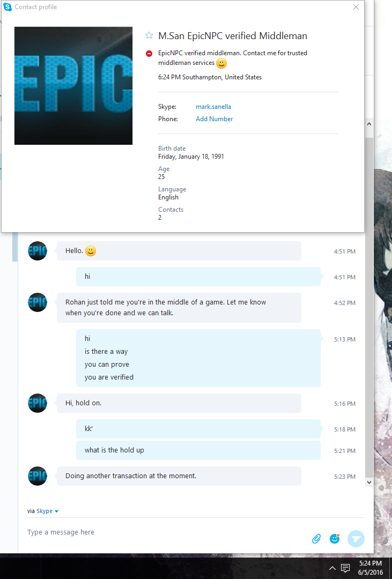Viewport: 392px width, 579px height.
Task: Click the mark.sanella Skype name link
Action: pyautogui.click(x=213, y=107)
